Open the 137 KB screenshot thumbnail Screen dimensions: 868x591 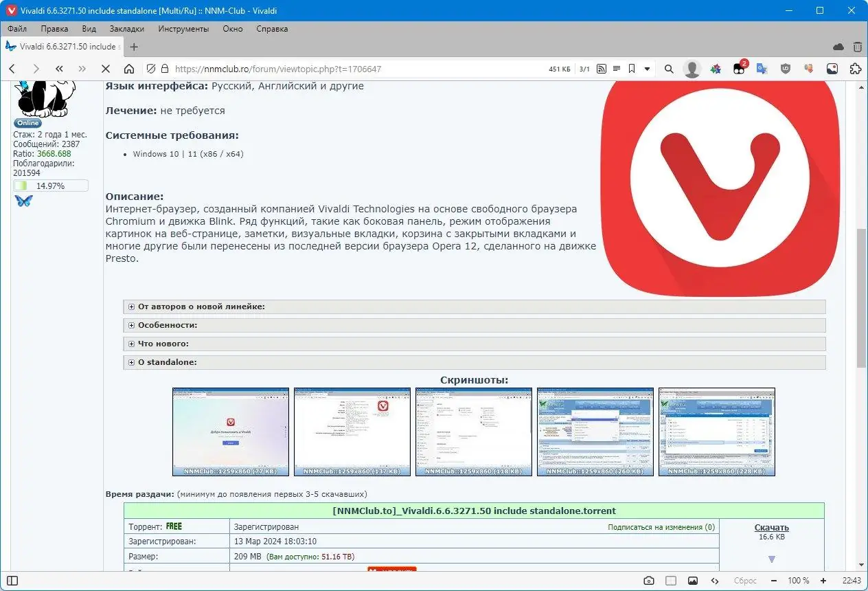(352, 432)
